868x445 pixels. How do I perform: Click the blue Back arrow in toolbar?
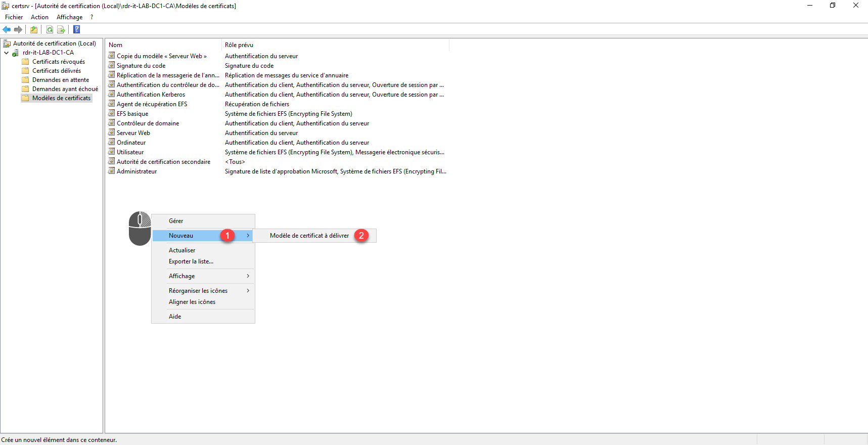point(7,29)
